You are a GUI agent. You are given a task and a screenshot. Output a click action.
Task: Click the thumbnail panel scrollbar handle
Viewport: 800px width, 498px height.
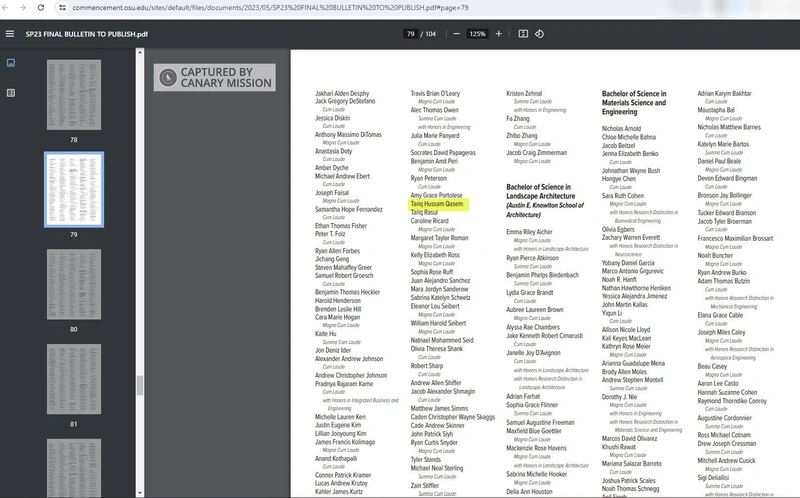tap(140, 385)
